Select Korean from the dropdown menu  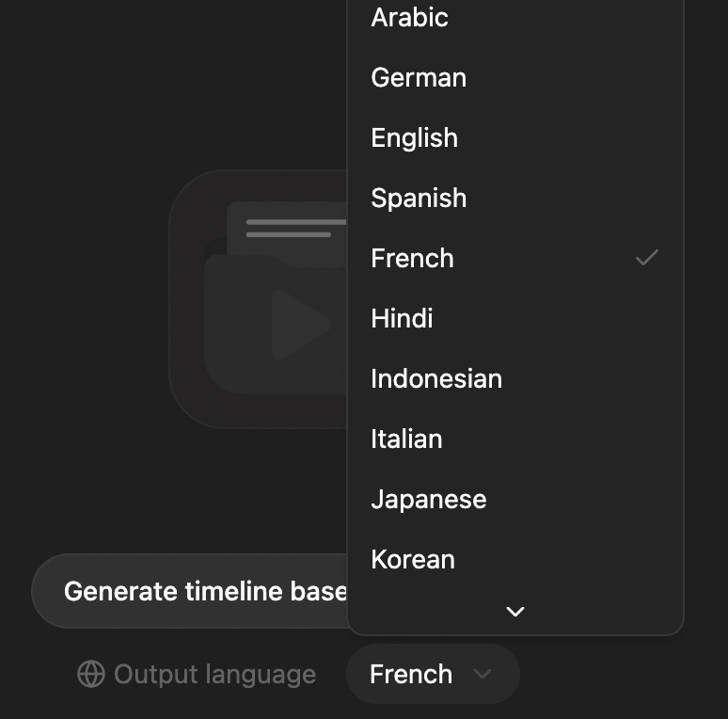click(413, 560)
